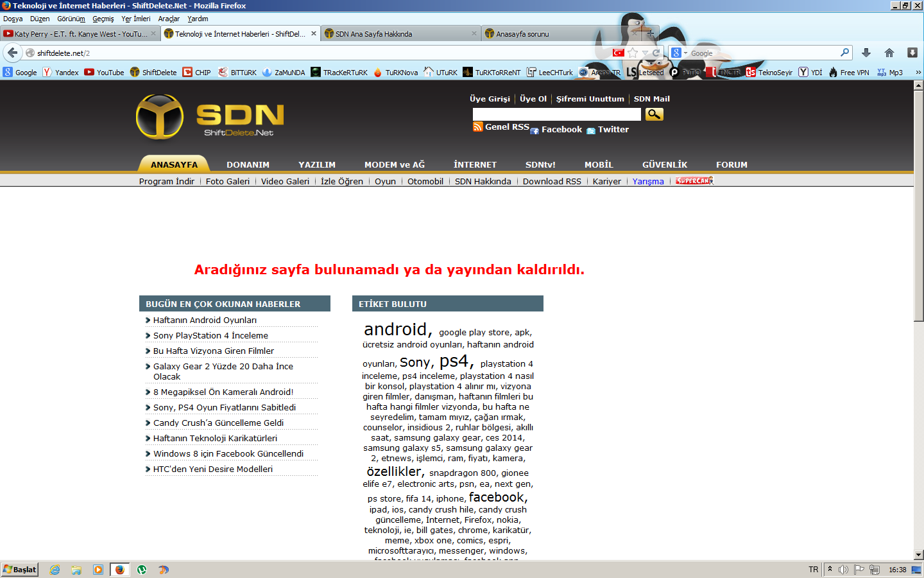Viewport: 924px width, 578px height.
Task: Click the URL address bar
Action: click(x=321, y=53)
